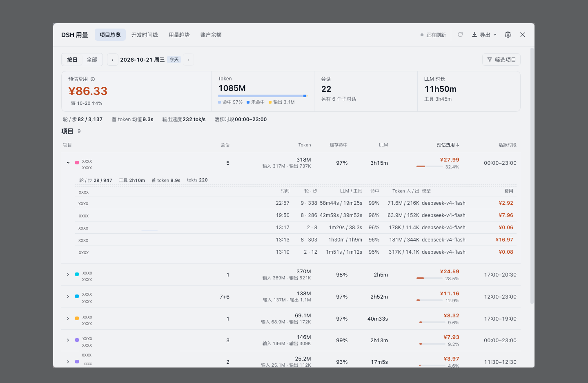Select the session row at 13:10

click(296, 252)
